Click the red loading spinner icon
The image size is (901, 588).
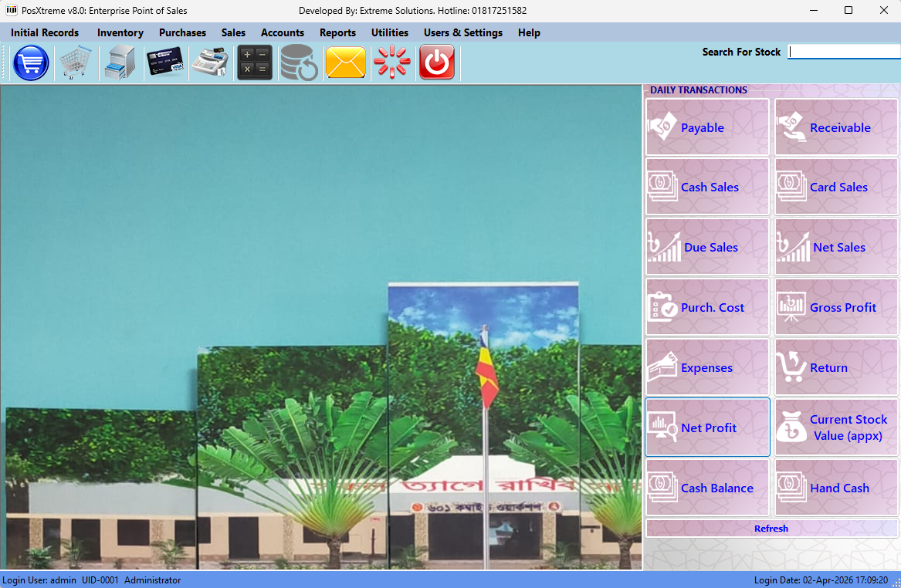click(x=391, y=63)
